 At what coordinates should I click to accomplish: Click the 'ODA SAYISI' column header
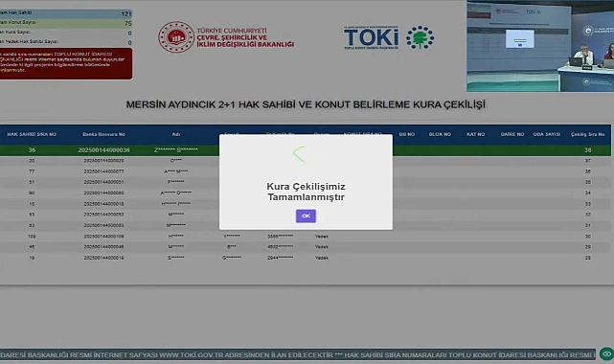pyautogui.click(x=547, y=134)
